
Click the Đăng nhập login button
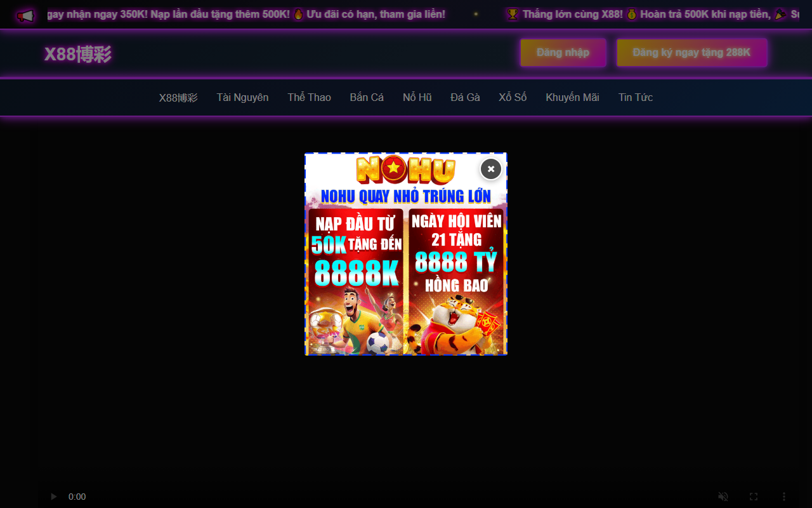coord(563,53)
